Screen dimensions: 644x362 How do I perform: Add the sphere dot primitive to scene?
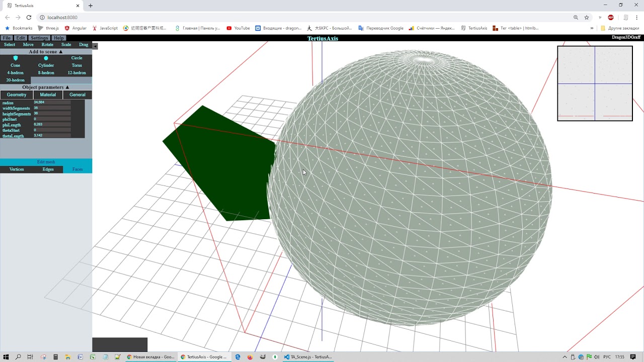(46, 58)
